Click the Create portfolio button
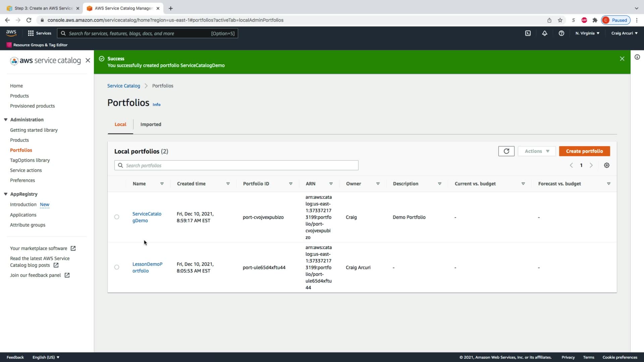 coord(584,151)
